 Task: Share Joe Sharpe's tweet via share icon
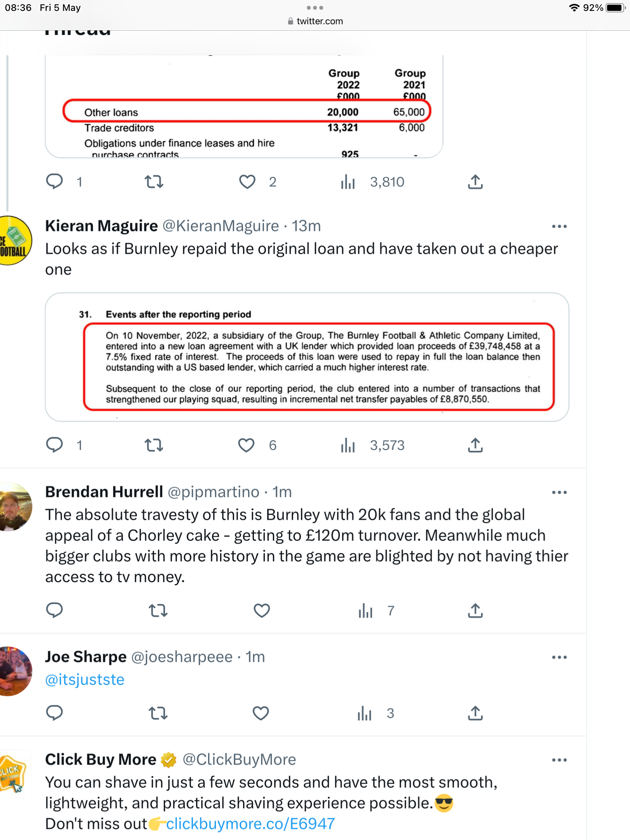click(475, 713)
